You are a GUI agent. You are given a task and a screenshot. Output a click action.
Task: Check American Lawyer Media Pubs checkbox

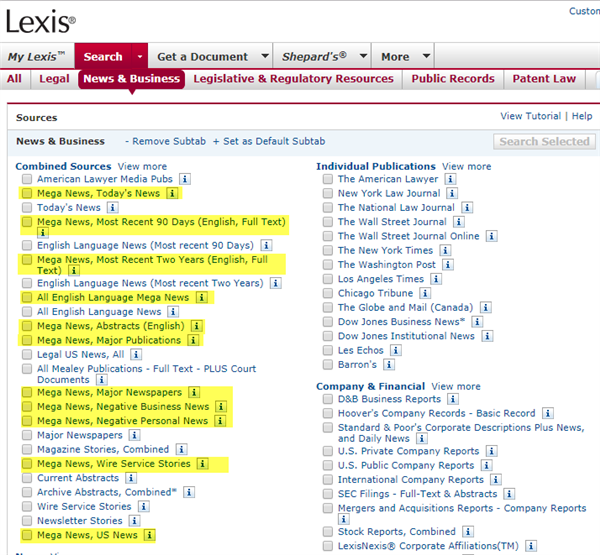pos(27,179)
